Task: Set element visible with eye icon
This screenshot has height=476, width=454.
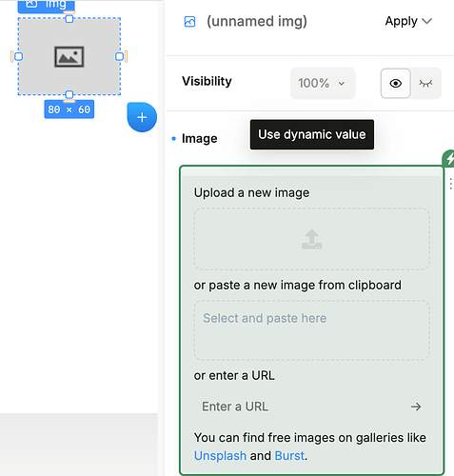Action: click(x=396, y=84)
